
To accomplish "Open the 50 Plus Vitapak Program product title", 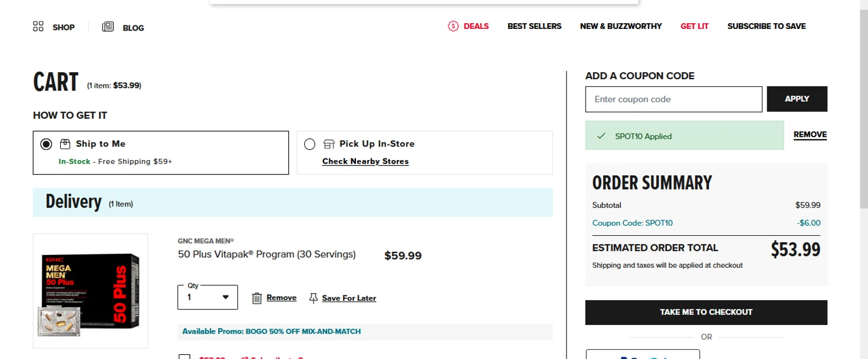I will point(267,254).
